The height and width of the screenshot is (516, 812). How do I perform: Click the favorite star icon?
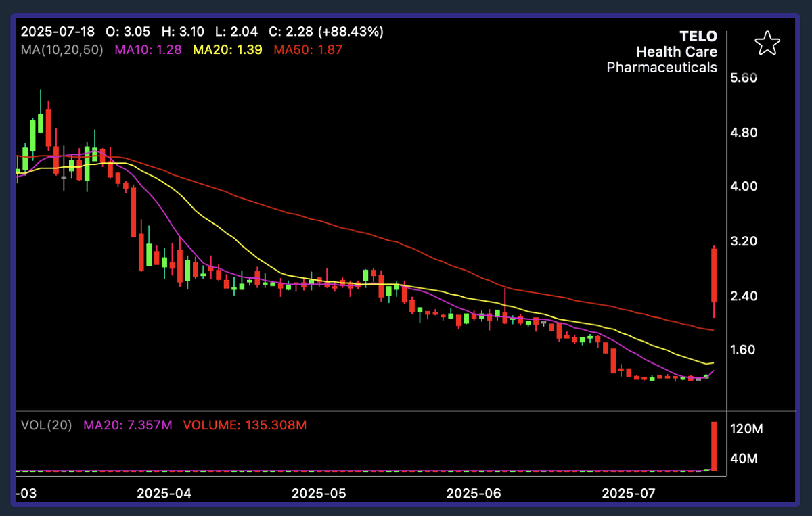click(x=767, y=43)
